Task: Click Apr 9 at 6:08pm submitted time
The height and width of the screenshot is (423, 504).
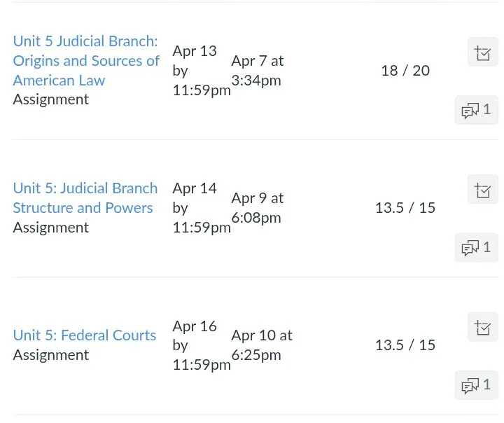Action: click(257, 208)
